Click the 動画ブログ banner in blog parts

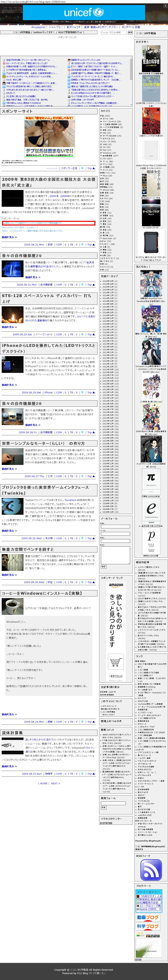click(x=148, y=917)
